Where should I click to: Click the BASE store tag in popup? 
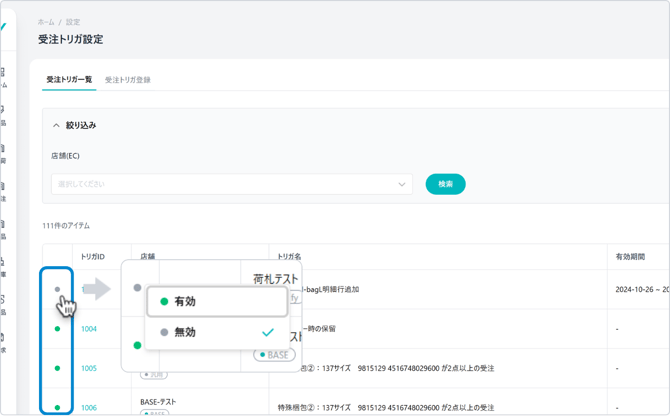click(x=274, y=355)
